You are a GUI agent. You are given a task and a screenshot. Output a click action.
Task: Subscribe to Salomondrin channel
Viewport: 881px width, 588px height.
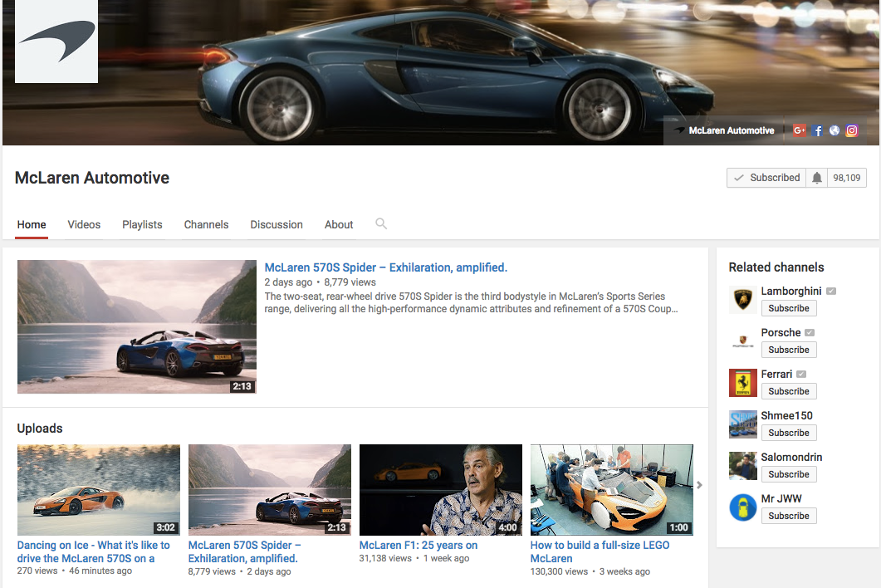pyautogui.click(x=789, y=474)
